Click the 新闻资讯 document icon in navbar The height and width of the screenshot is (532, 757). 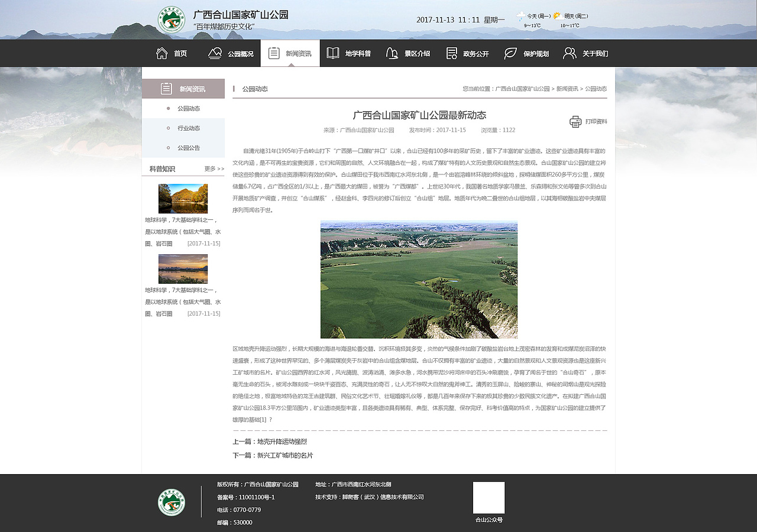273,52
